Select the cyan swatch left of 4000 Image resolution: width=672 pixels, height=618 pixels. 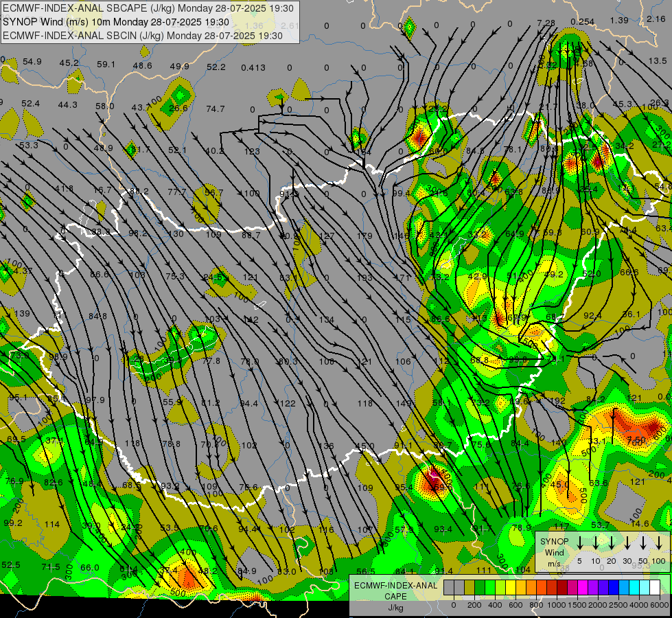point(634,588)
